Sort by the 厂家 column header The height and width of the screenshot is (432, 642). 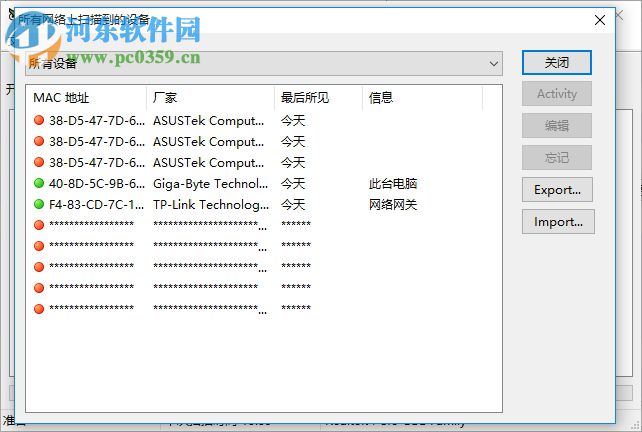[210, 98]
